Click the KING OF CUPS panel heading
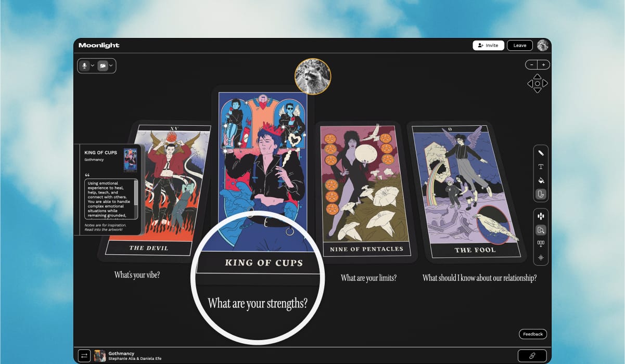Viewport: 625px width, 364px height. [x=100, y=152]
